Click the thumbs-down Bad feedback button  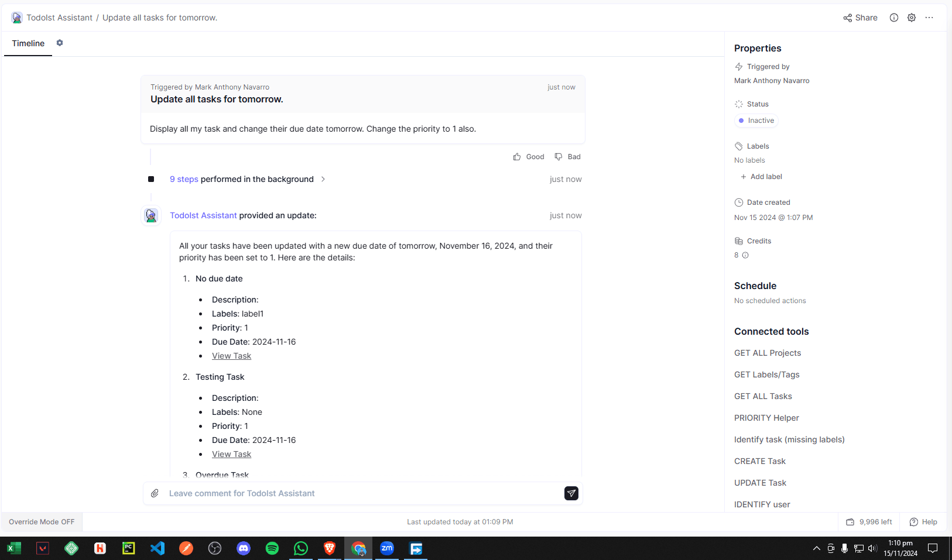pos(568,157)
